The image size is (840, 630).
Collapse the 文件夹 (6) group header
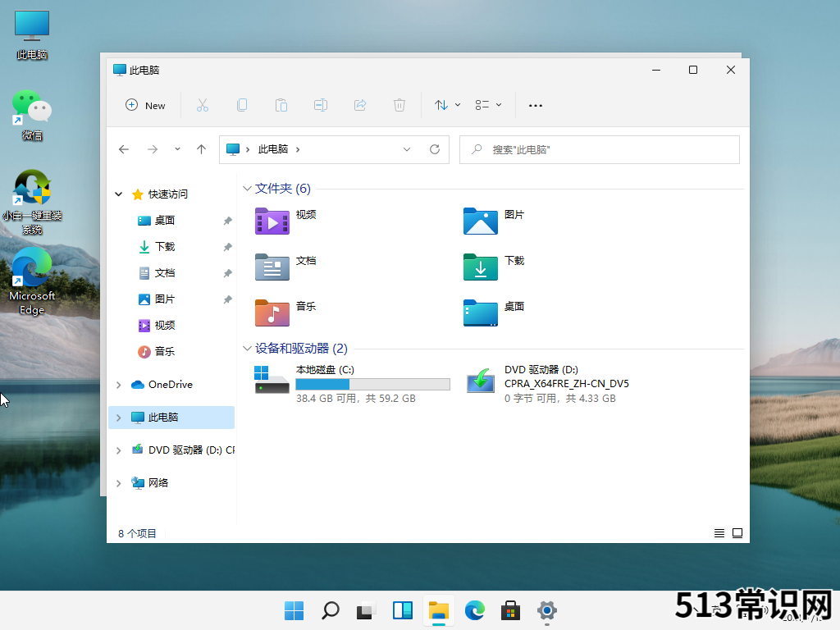tap(247, 189)
